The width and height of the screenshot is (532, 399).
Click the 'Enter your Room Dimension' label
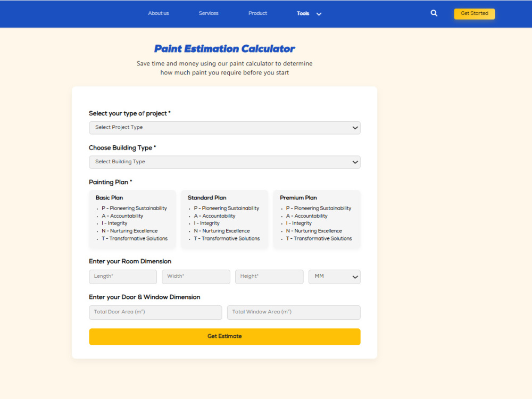[x=130, y=261]
